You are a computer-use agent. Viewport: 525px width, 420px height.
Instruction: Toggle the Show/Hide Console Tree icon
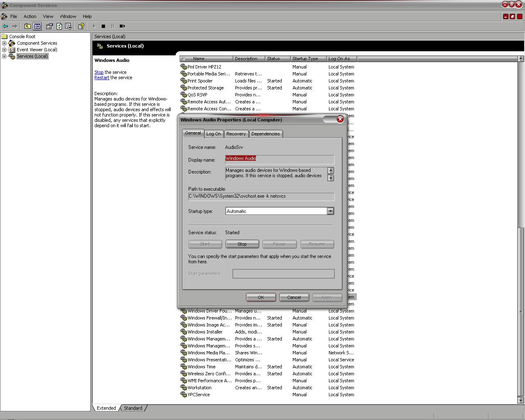click(37, 26)
